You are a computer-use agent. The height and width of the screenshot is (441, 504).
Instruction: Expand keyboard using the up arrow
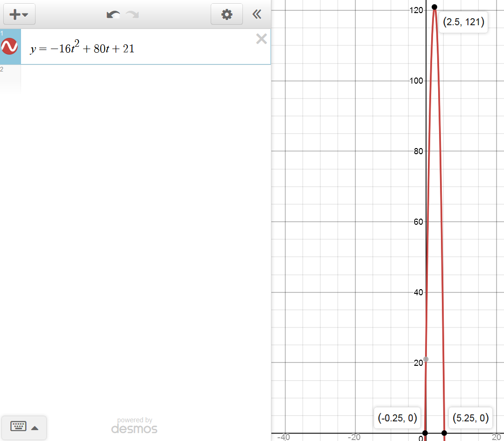pyautogui.click(x=35, y=427)
